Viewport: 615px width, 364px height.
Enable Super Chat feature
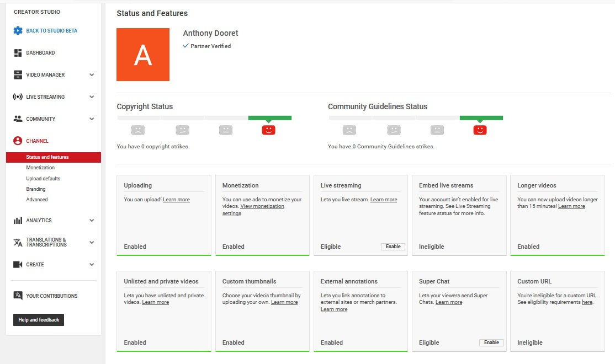pos(491,342)
